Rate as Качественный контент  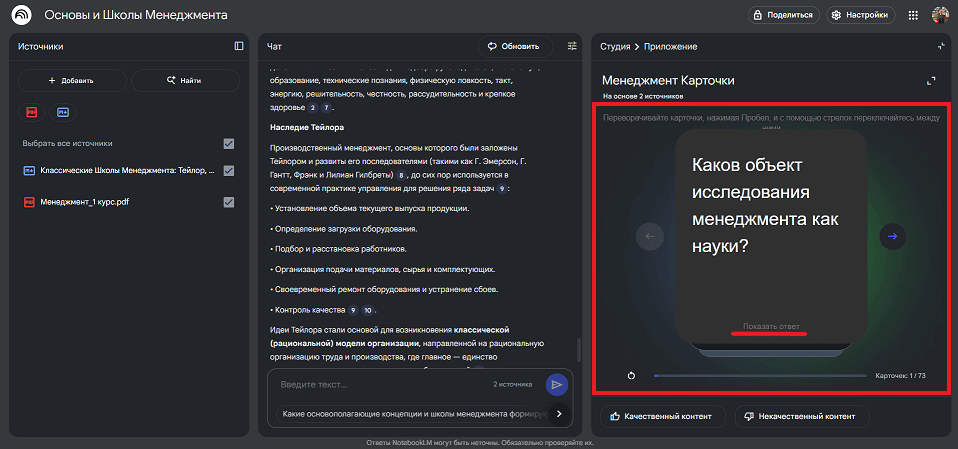(663, 416)
